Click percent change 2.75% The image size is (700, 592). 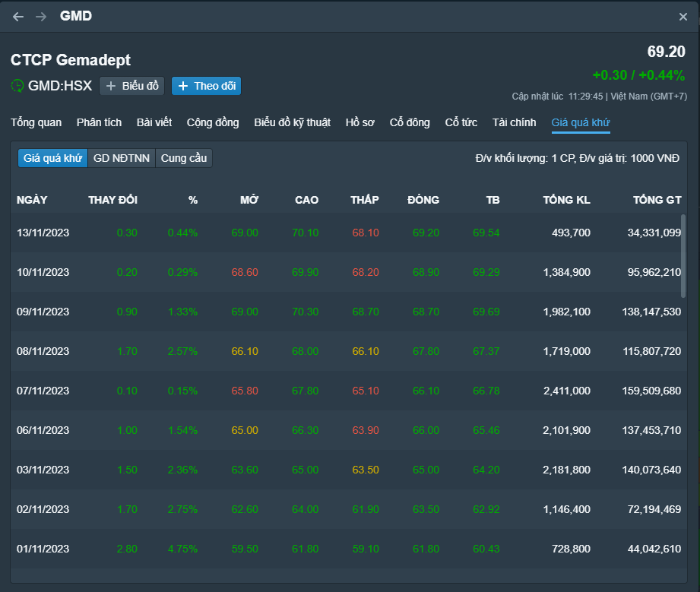point(182,509)
